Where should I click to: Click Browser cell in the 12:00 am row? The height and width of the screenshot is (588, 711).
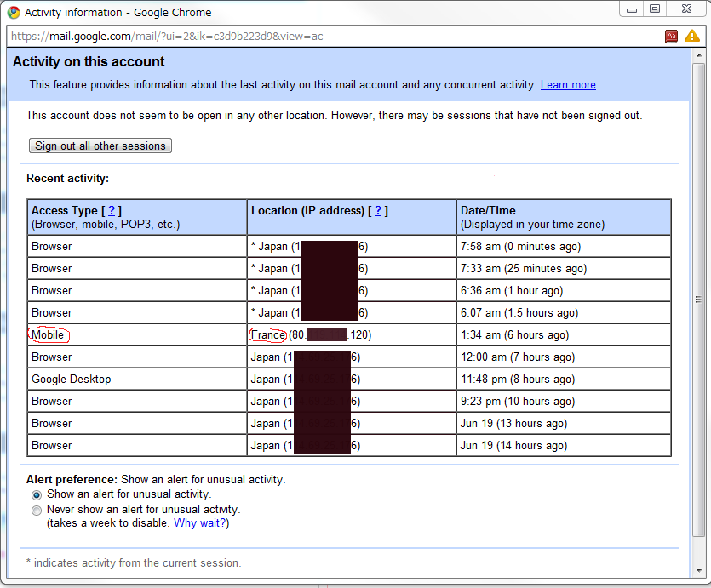(137, 357)
